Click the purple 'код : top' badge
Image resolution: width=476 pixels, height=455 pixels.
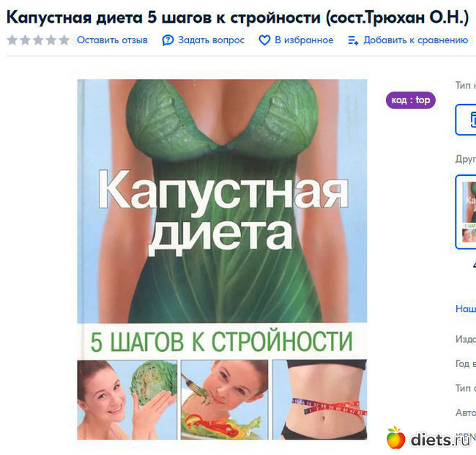[410, 100]
